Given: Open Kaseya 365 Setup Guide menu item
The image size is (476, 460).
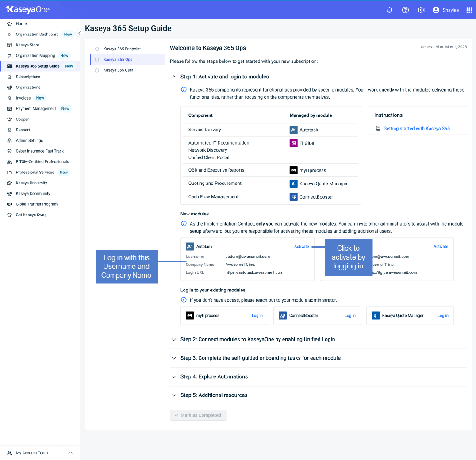Looking at the screenshot, I should tap(40, 66).
